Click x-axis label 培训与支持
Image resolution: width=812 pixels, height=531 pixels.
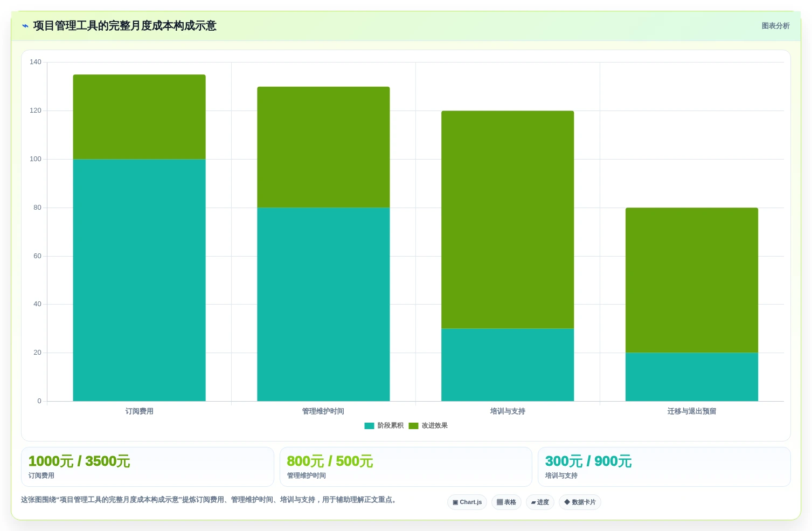[x=508, y=411]
